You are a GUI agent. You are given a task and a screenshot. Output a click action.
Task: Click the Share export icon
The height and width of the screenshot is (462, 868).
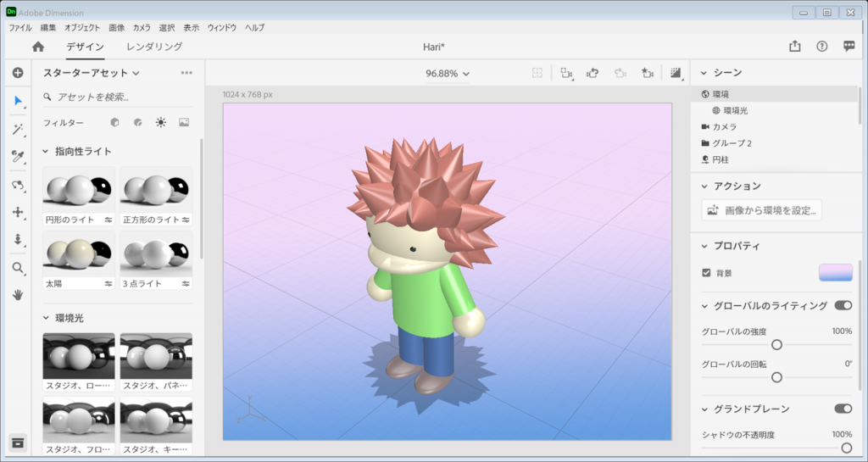[x=794, y=47]
